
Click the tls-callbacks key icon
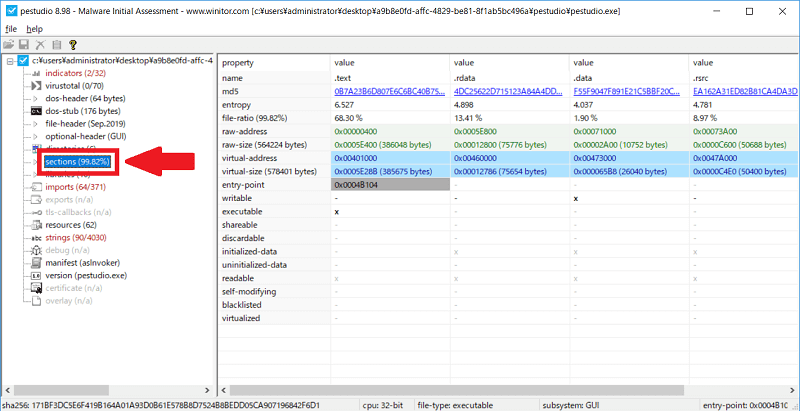(x=36, y=212)
